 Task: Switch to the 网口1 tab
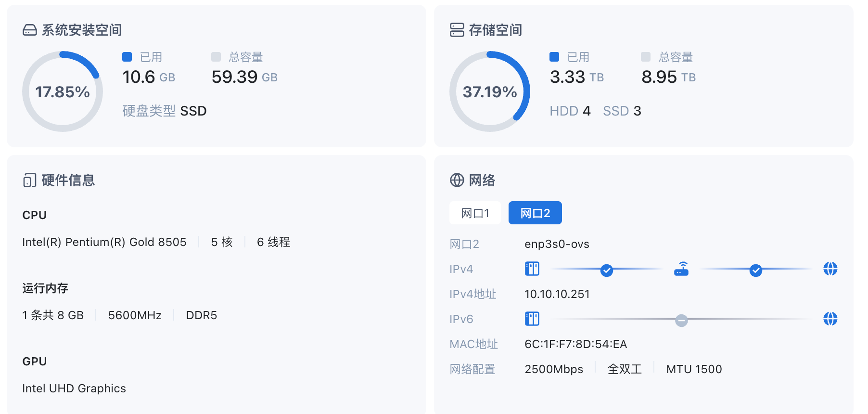coord(475,213)
